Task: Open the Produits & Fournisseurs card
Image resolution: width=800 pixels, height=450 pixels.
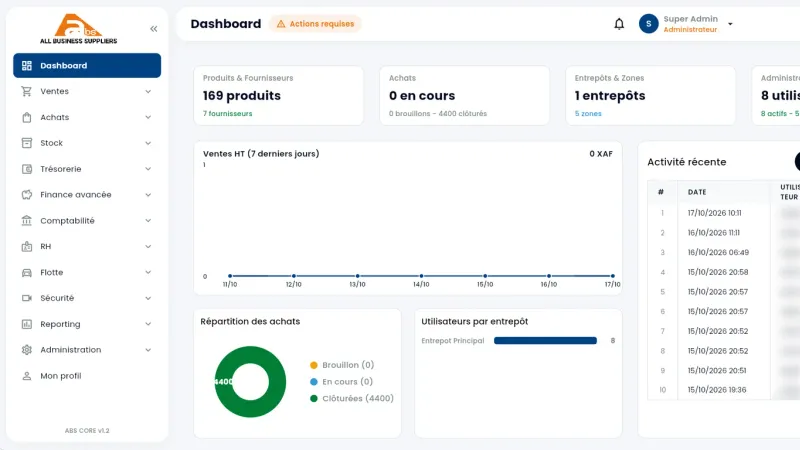Action: click(279, 95)
